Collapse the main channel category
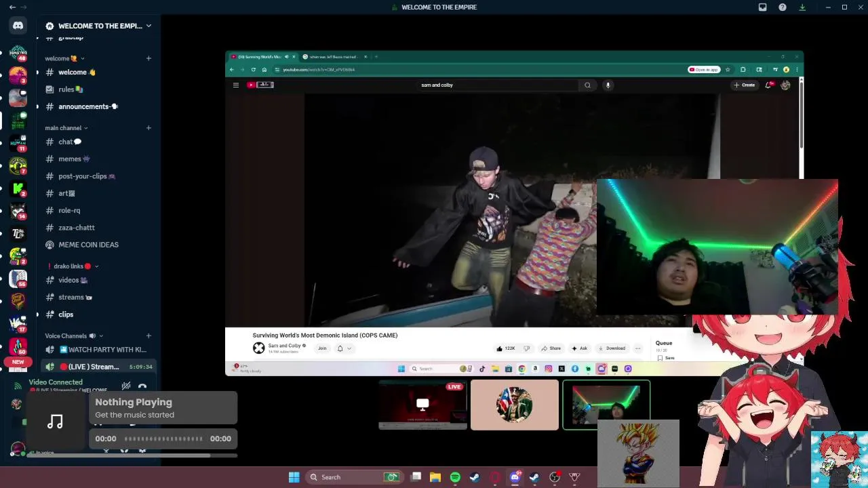Screen dimensions: 868x488 [66, 128]
